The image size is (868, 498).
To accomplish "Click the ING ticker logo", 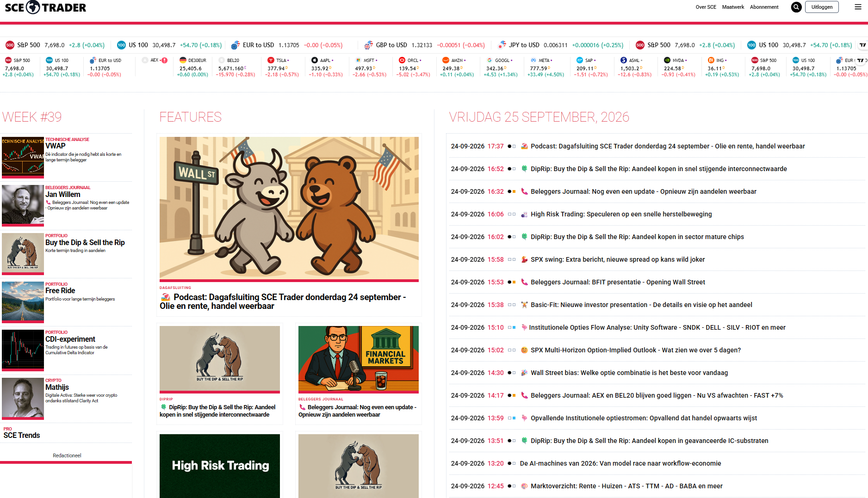I will coord(711,60).
